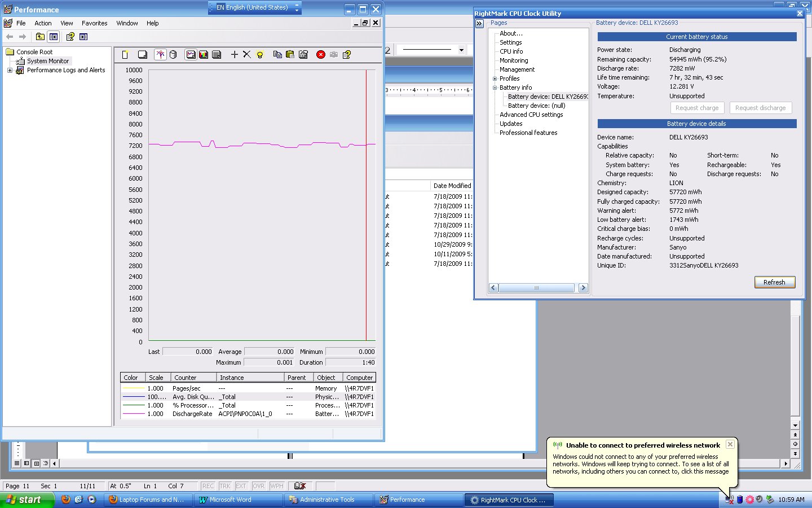This screenshot has height=508, width=812.
Task: Launch Firefox from Quick Launch
Action: [x=66, y=500]
